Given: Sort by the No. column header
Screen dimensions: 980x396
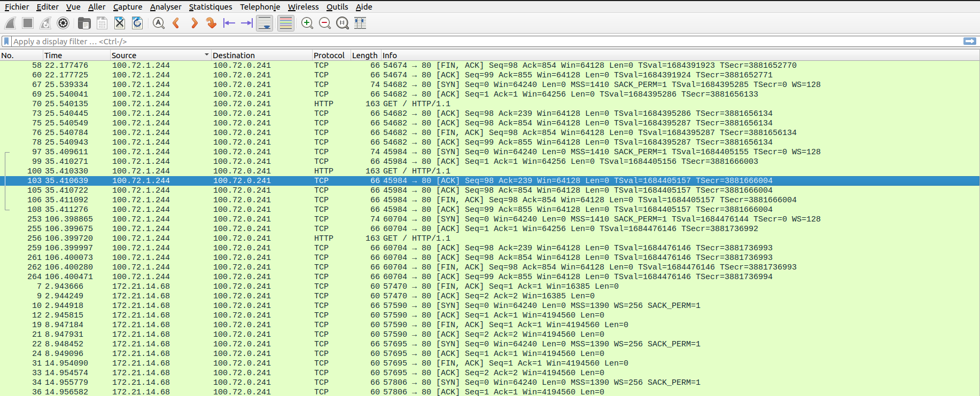Looking at the screenshot, I should click(21, 56).
